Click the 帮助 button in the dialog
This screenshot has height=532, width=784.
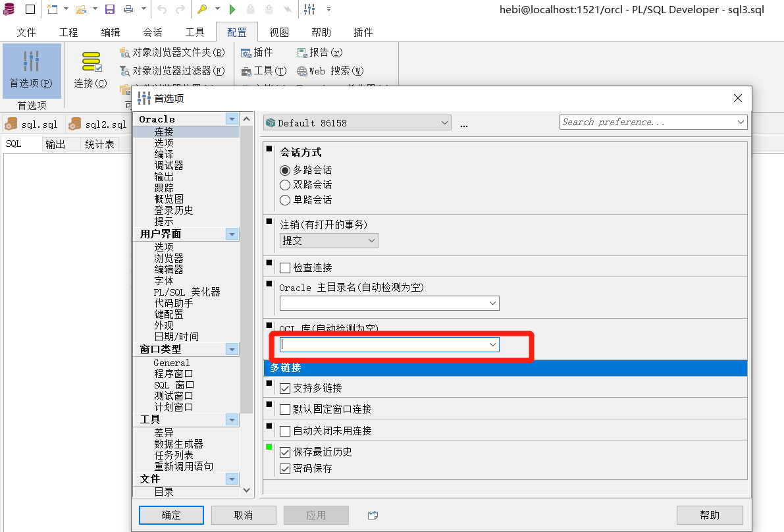pos(710,516)
